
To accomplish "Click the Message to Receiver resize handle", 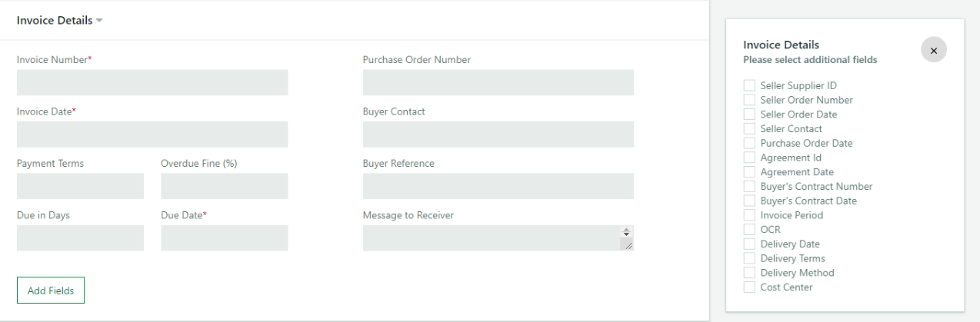I will [627, 244].
